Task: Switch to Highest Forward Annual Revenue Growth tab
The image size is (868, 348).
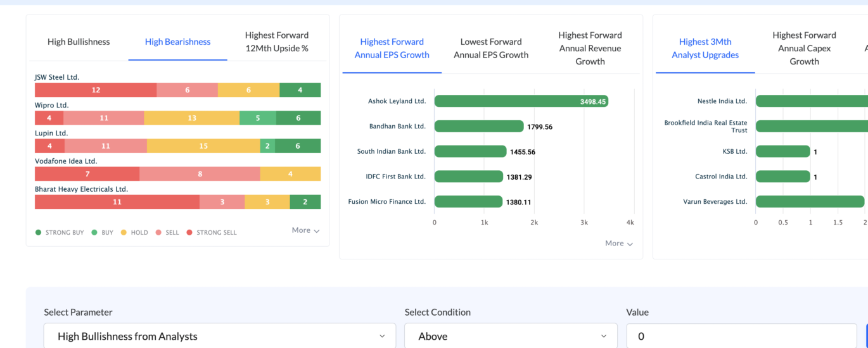Action: [x=590, y=48]
